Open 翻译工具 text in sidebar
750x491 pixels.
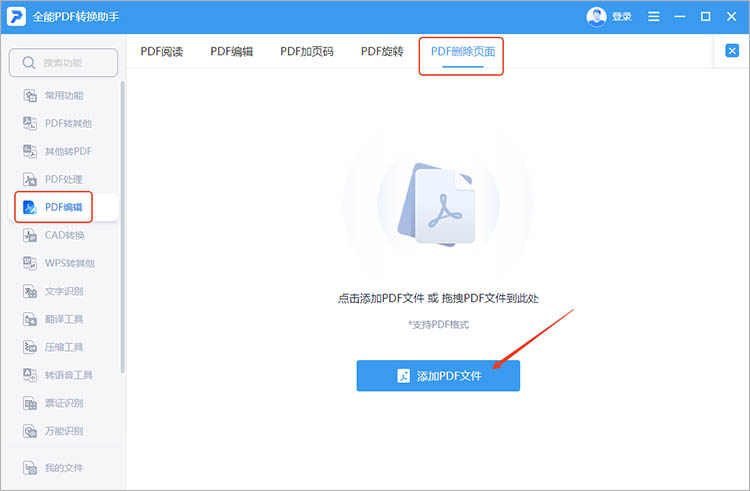point(64,319)
